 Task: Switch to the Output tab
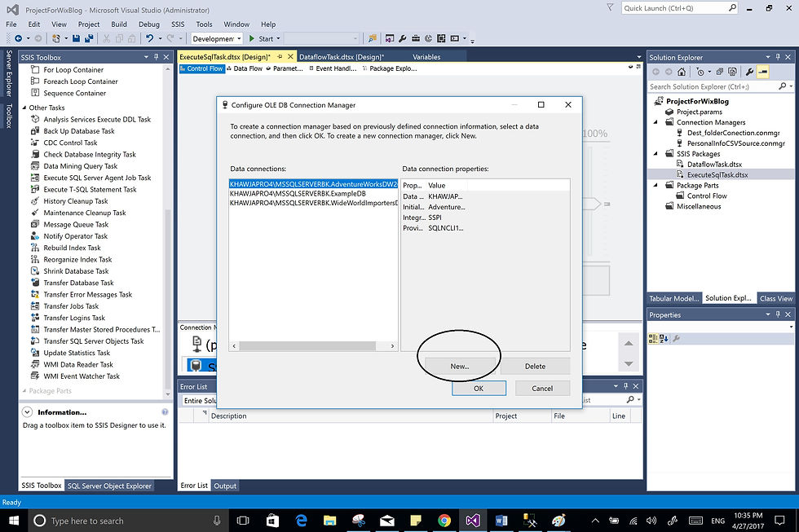(x=225, y=486)
